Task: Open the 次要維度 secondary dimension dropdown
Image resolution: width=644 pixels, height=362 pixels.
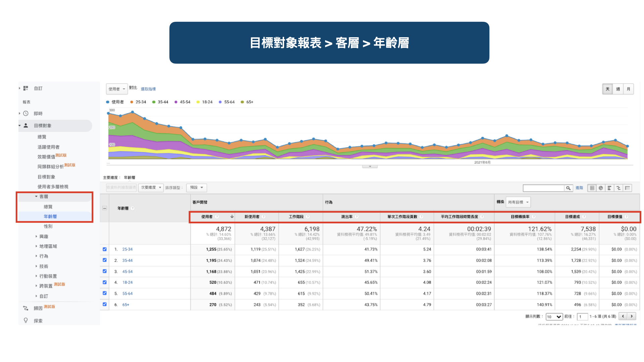Action: click(x=151, y=188)
